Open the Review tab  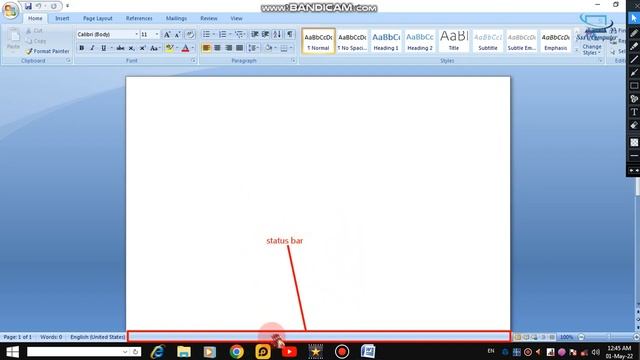pos(209,18)
